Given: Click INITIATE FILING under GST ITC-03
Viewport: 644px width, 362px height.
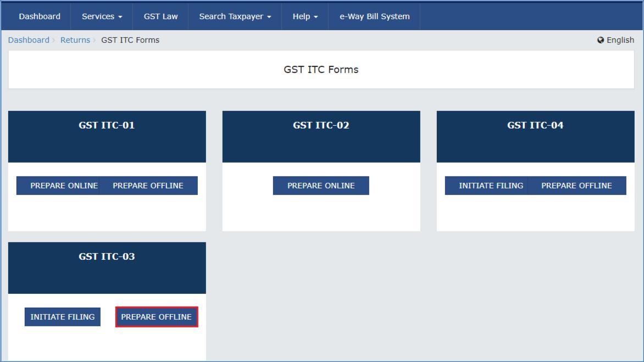Looking at the screenshot, I should coord(62,316).
